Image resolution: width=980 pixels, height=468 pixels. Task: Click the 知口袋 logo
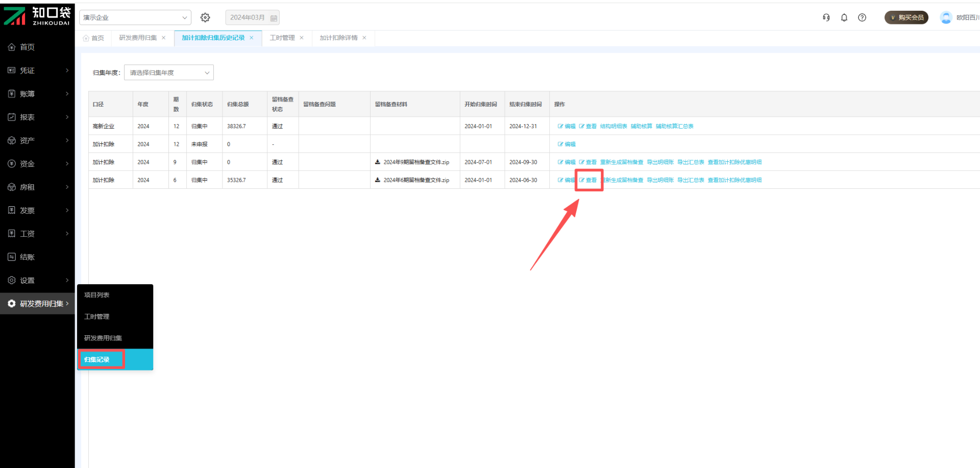[x=37, y=16]
